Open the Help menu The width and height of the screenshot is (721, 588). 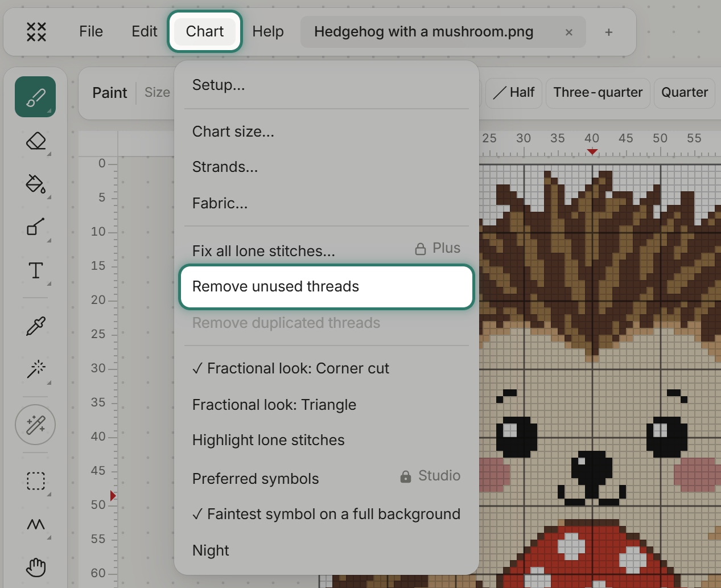point(268,31)
